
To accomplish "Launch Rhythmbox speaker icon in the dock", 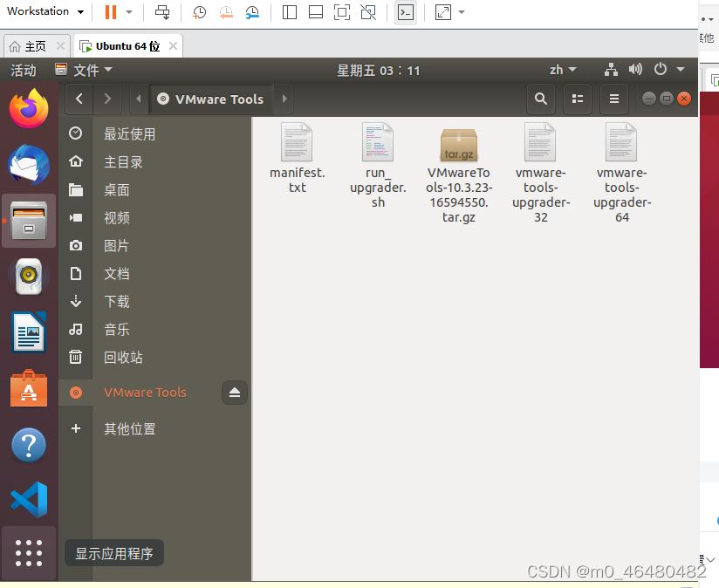I will pos(29,277).
